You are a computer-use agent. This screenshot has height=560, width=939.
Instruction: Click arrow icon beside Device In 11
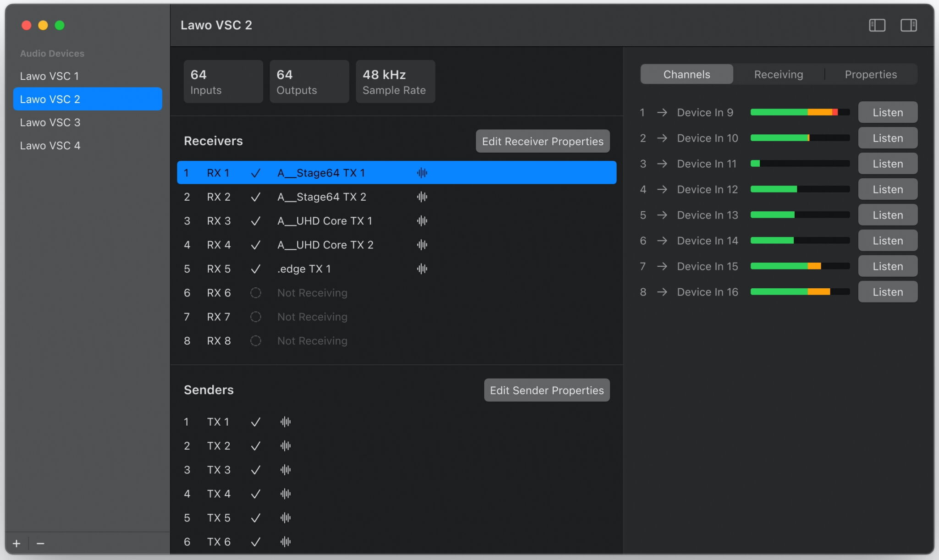coord(662,164)
